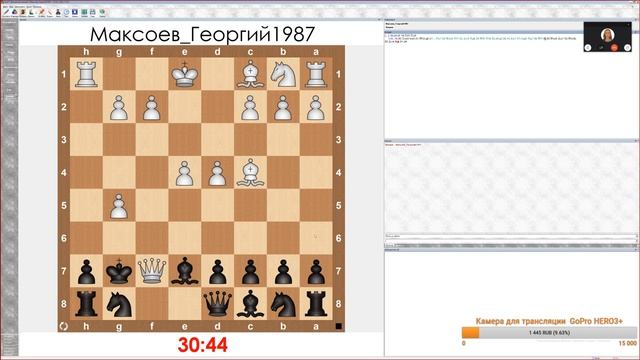Click the rightmost white round call button

pyautogui.click(x=627, y=48)
